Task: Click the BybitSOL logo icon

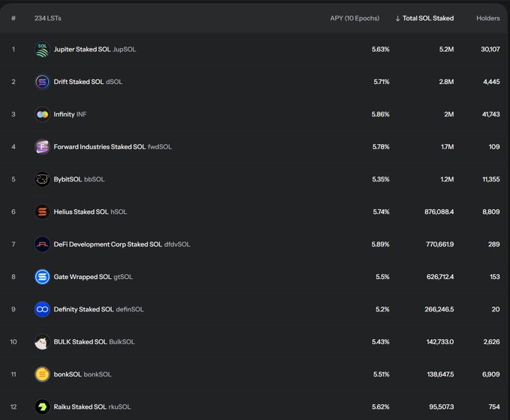Action: pyautogui.click(x=42, y=179)
